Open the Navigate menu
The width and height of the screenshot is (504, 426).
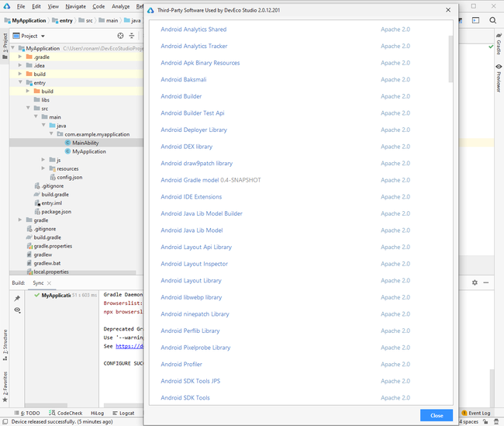coord(75,6)
